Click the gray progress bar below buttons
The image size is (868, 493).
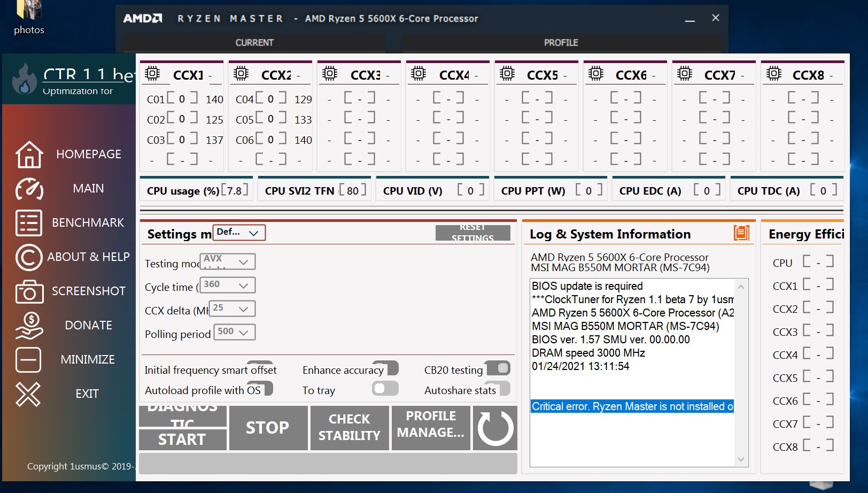tap(328, 464)
